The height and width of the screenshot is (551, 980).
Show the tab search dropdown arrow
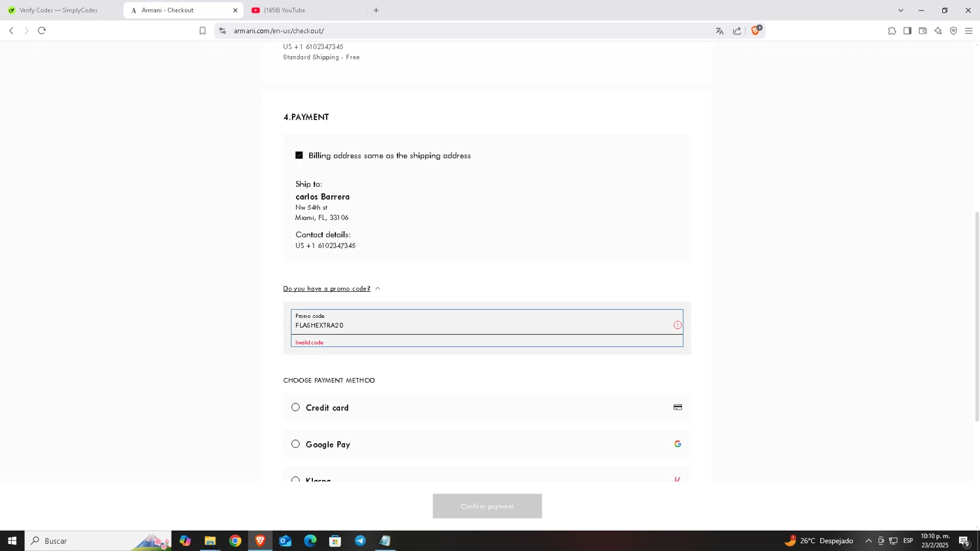901,10
